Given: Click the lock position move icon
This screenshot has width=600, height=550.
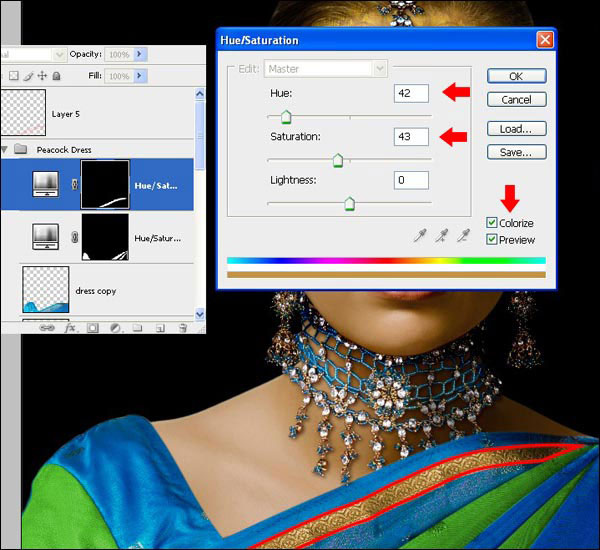Looking at the screenshot, I should pos(42,76).
